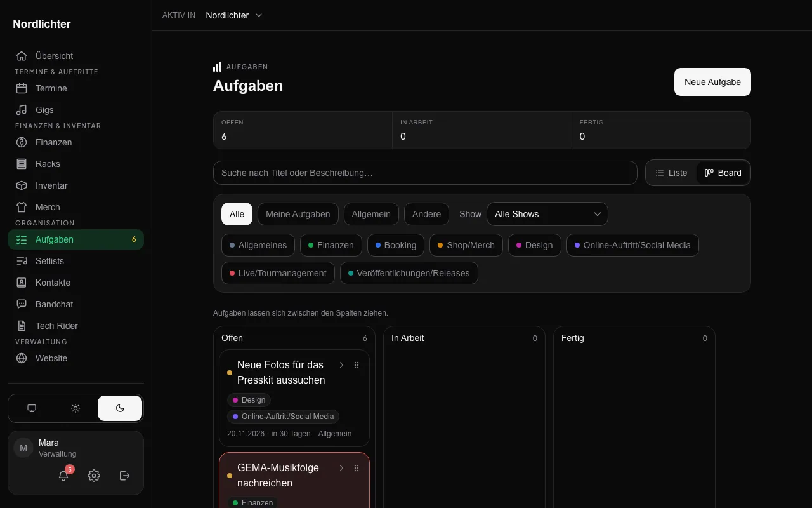Click the logout icon
This screenshot has width=812, height=508.
coord(125,476)
